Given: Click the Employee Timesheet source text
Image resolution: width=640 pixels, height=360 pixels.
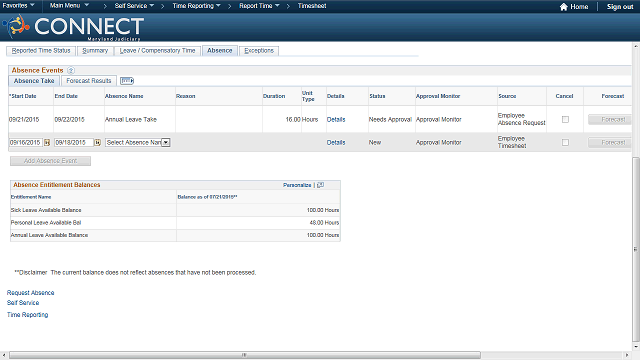Looking at the screenshot, I should click(x=512, y=142).
